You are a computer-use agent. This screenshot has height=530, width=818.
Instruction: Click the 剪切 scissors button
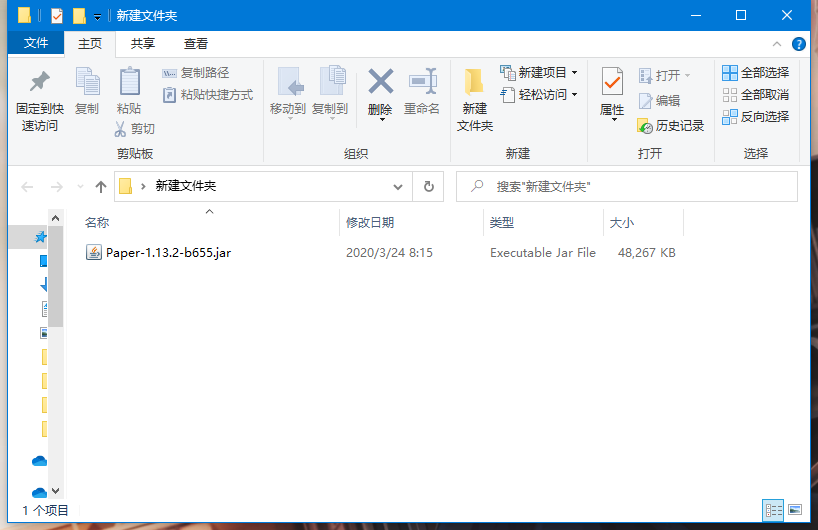tap(135, 129)
